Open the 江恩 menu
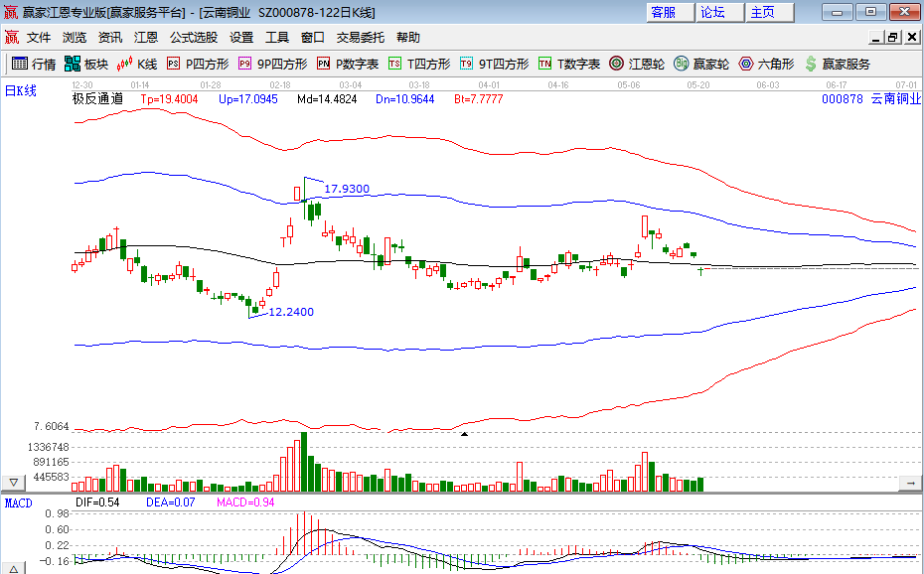Image resolution: width=924 pixels, height=574 pixels. pos(145,38)
